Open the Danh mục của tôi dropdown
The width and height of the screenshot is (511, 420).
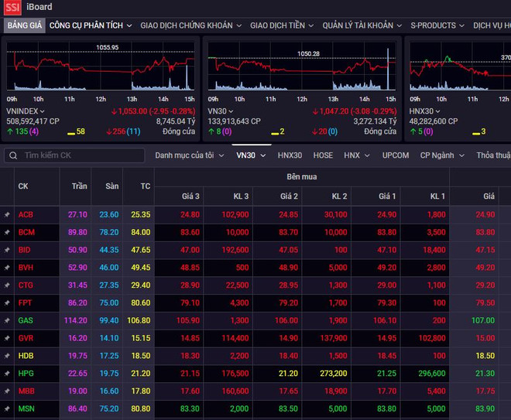[x=187, y=155]
